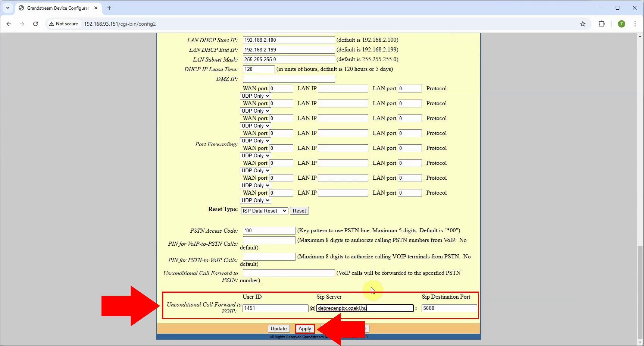
Task: Open the sixth port forwarding protocol dropdown
Action: [255, 170]
